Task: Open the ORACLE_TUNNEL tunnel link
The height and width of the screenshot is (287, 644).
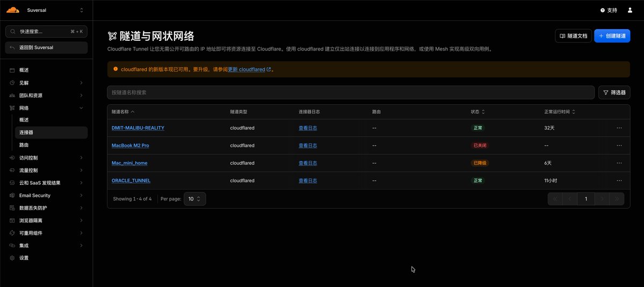Action: point(131,181)
